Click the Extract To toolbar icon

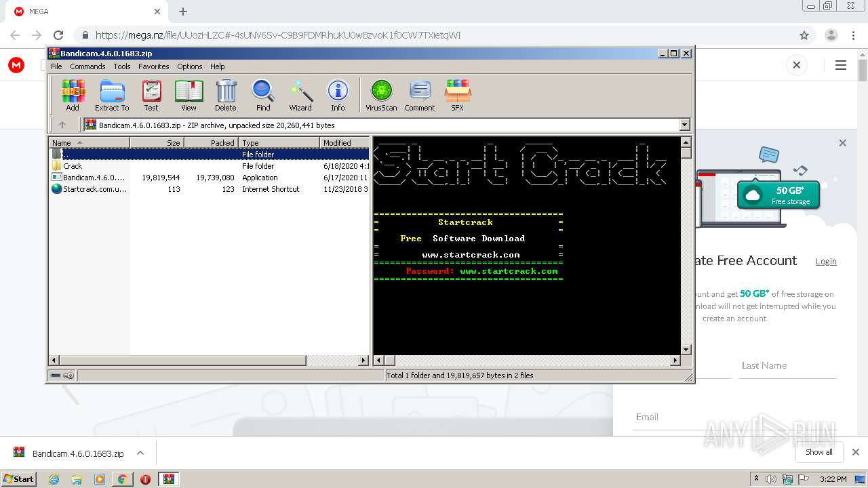tap(112, 95)
